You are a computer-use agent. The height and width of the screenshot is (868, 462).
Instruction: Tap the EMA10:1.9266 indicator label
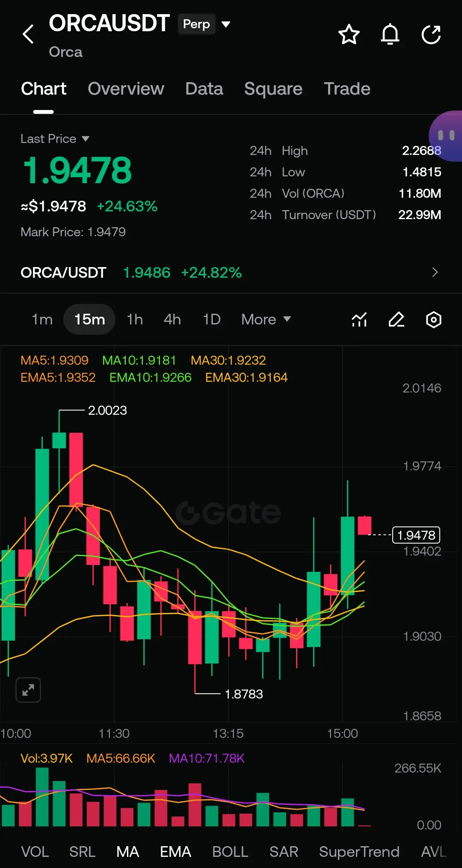[x=150, y=377]
